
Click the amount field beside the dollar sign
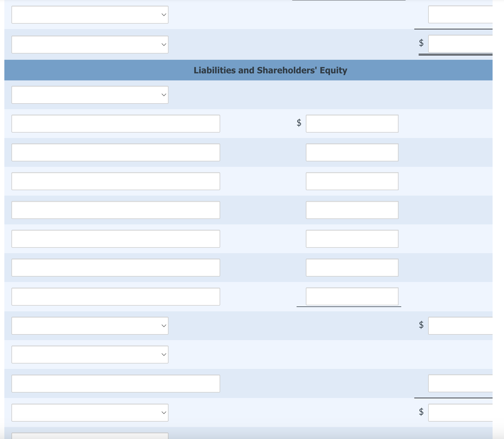tap(352, 124)
